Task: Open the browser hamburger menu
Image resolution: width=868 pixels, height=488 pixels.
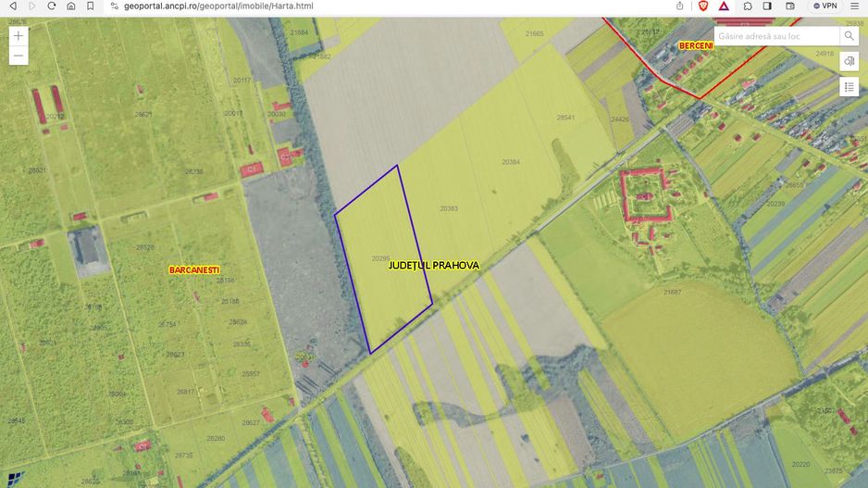Action: tap(856, 6)
